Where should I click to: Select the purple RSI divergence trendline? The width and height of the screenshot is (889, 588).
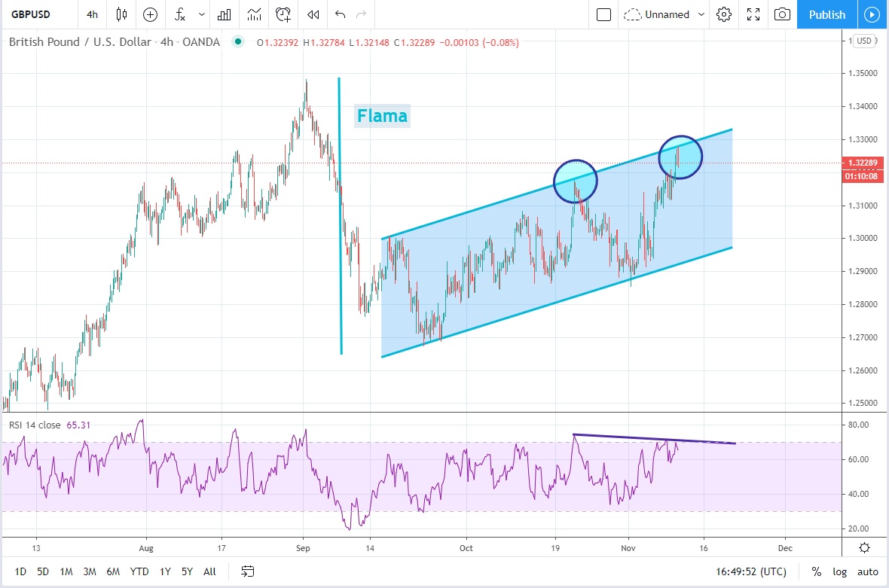[654, 439]
